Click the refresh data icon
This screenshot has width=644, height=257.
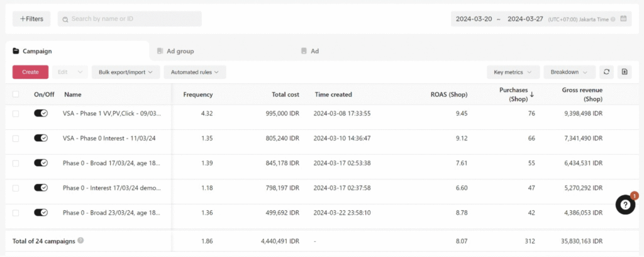tap(606, 72)
